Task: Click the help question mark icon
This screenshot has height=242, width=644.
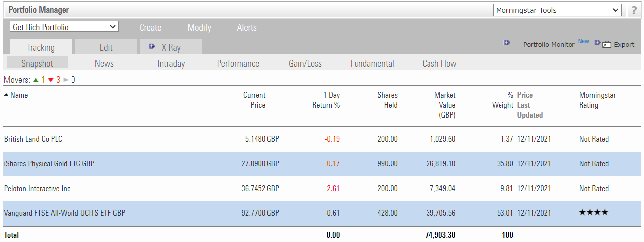Action: 634,10
